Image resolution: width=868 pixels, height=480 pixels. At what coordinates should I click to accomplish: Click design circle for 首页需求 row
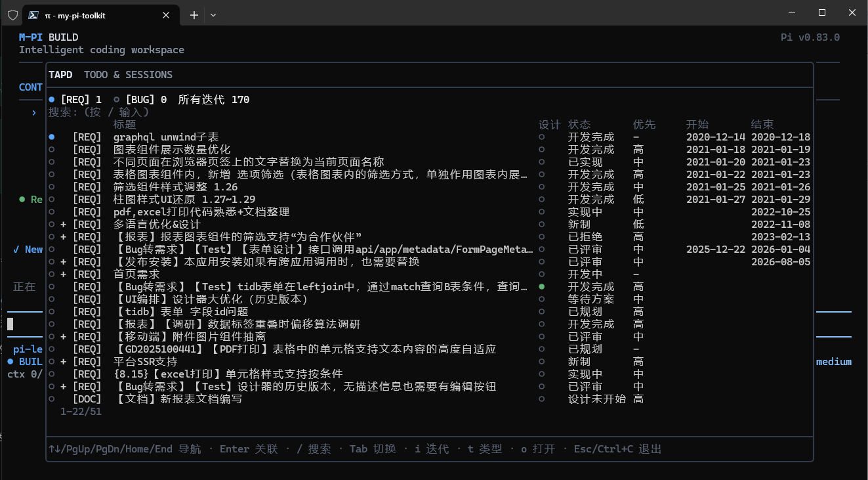click(541, 274)
